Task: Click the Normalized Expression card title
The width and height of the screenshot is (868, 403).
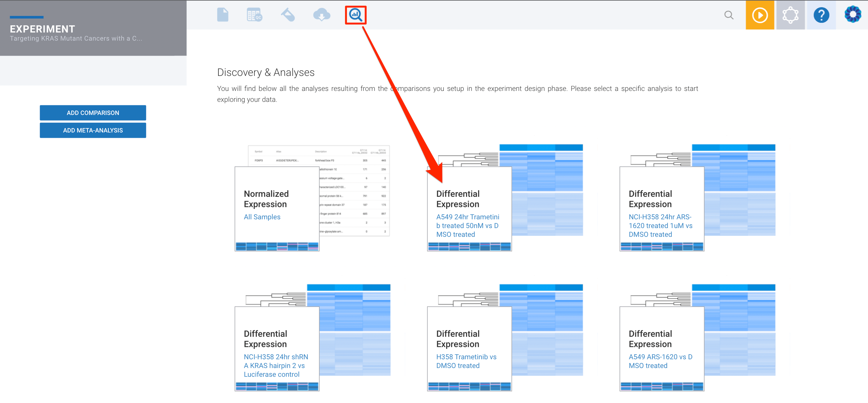Action: 266,199
